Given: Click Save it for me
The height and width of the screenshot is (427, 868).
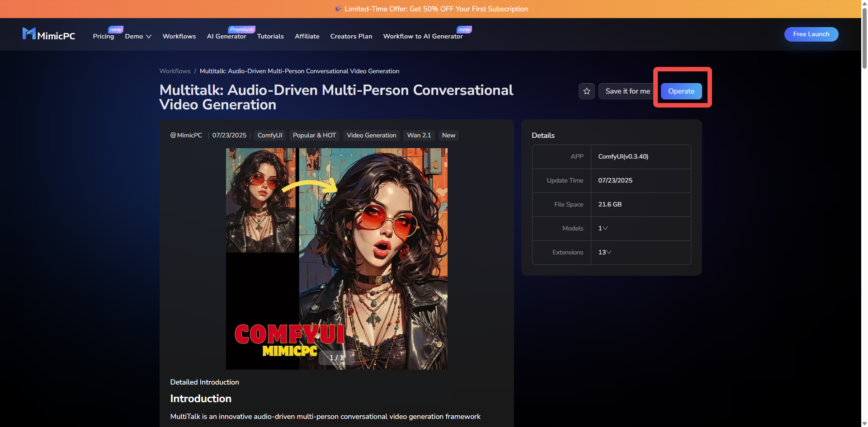Looking at the screenshot, I should [x=627, y=91].
